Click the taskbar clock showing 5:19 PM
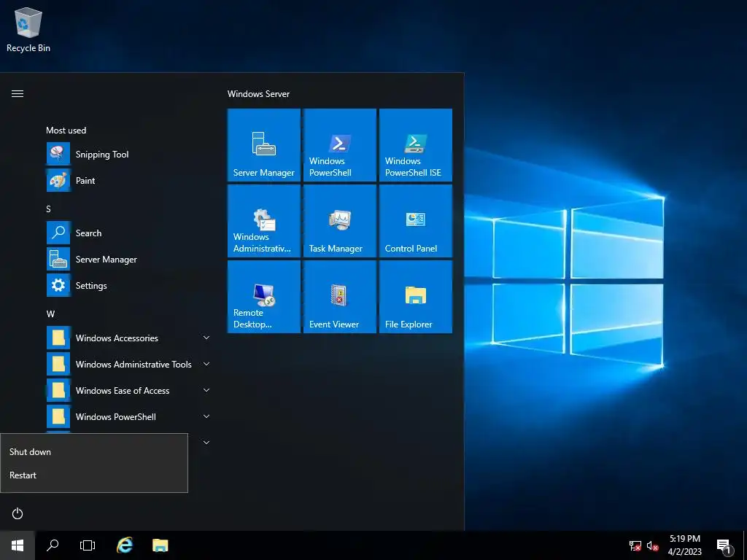This screenshot has height=560, width=747. [x=684, y=545]
